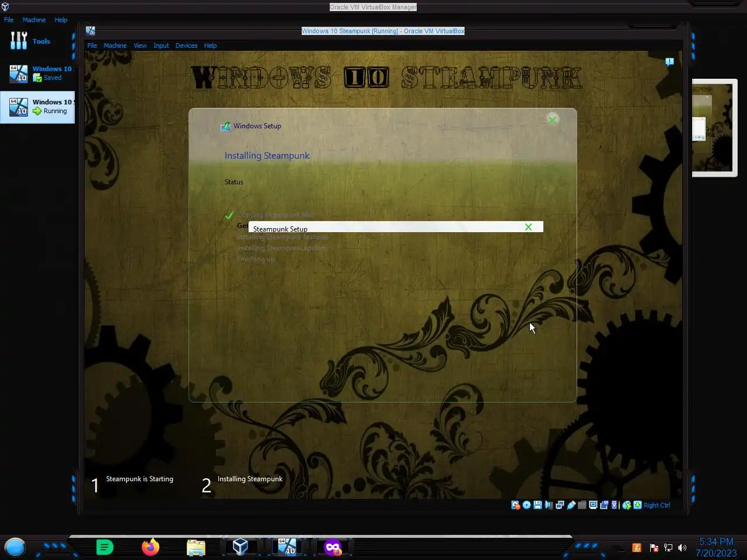Viewport: 747px width, 560px height.
Task: Select the saved Windows 10 VM entry
Action: click(37, 73)
